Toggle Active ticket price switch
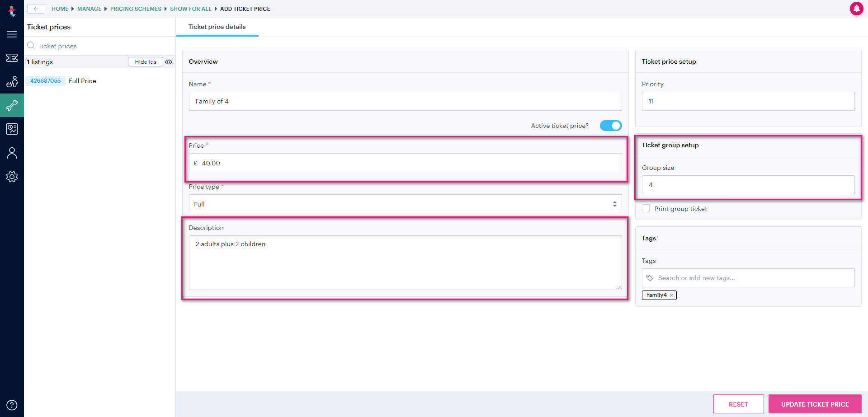Image resolution: width=868 pixels, height=417 pixels. [611, 126]
